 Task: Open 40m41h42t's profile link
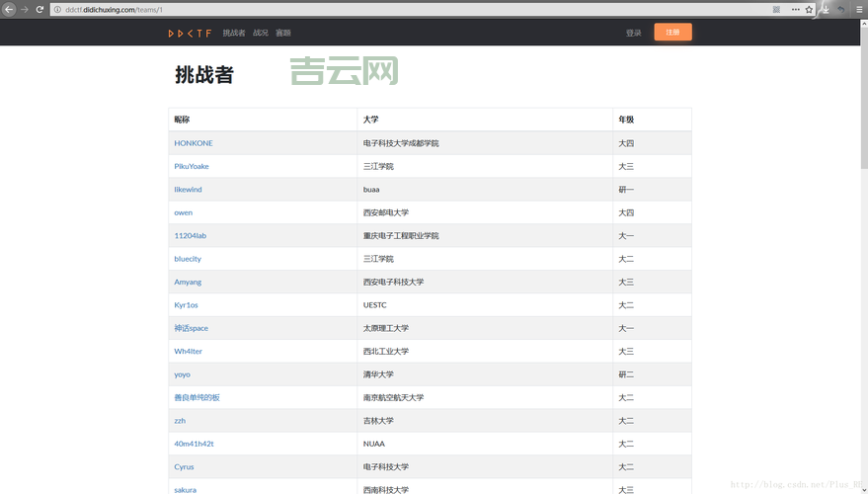point(194,444)
